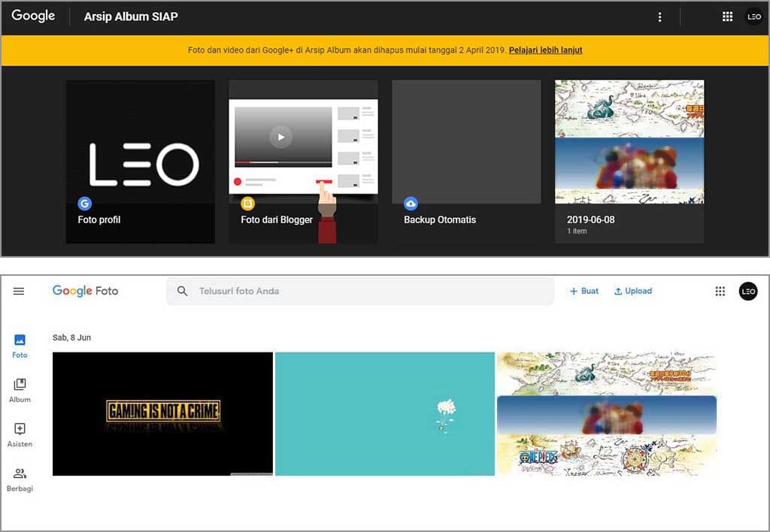Open Google apps grid in dark header
Image resolution: width=770 pixels, height=532 pixels.
(x=727, y=17)
